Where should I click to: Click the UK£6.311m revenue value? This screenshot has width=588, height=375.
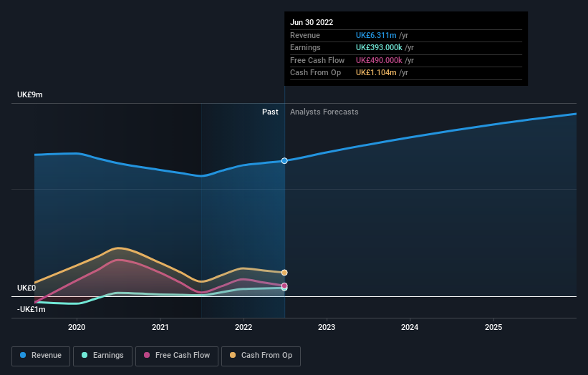click(x=376, y=35)
